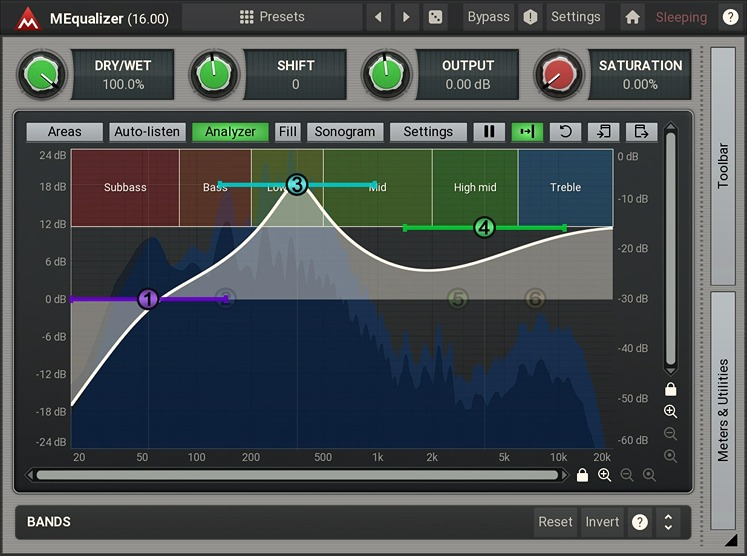Disable the green Analyzer toggle
The height and width of the screenshot is (556, 747).
pos(230,132)
